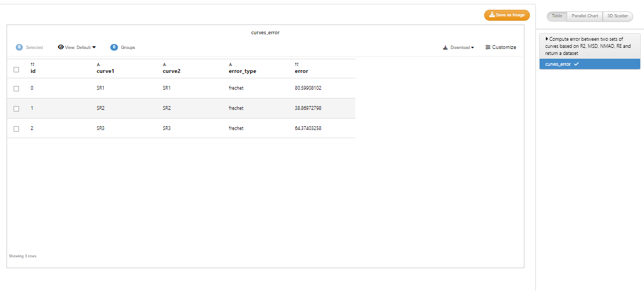Check the box for row id 0

pos(16,88)
